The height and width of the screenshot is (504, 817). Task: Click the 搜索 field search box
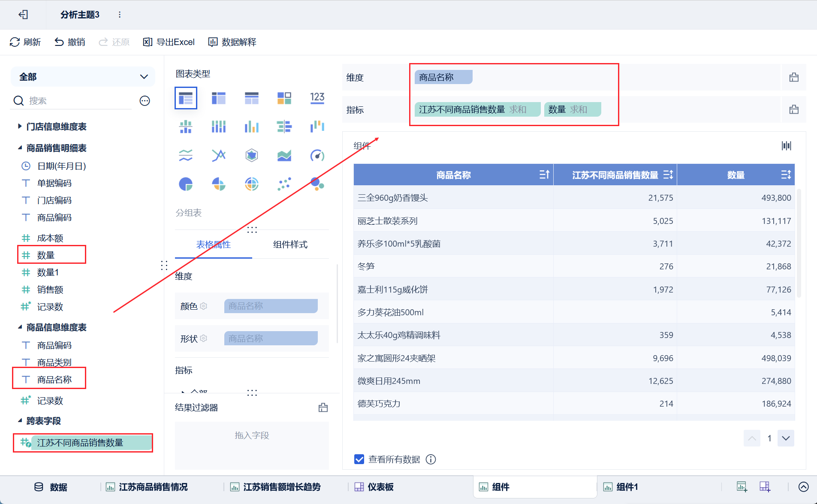[x=71, y=101]
